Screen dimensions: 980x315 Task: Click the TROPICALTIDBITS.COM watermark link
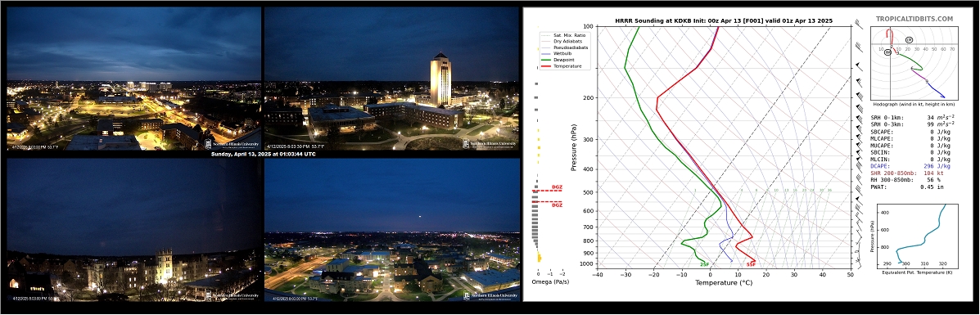[x=915, y=20]
